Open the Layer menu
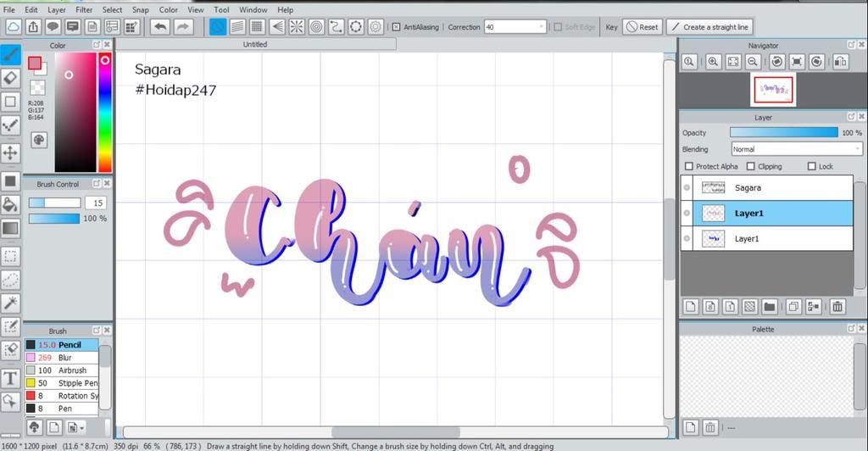This screenshot has height=451, width=868. click(57, 9)
